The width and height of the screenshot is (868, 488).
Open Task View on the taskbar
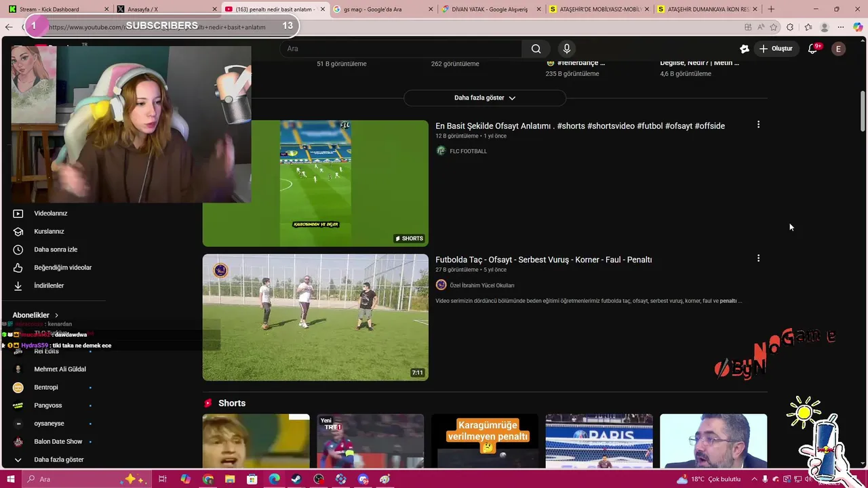click(x=163, y=479)
